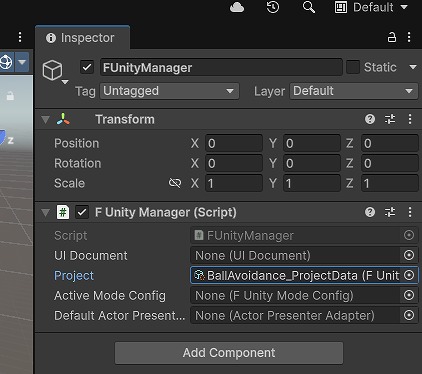Click Scale X value field
The height and width of the screenshot is (374, 422).
234,183
